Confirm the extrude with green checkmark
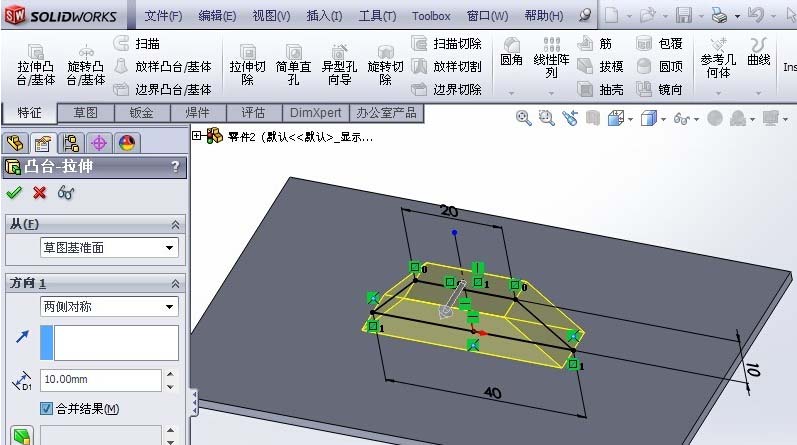Viewport: 797px width, 445px height. (x=14, y=192)
